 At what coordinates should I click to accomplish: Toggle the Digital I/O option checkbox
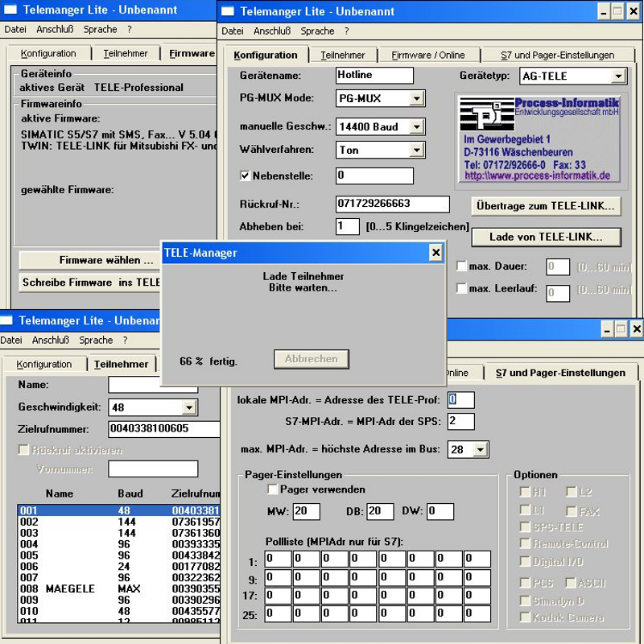(525, 561)
